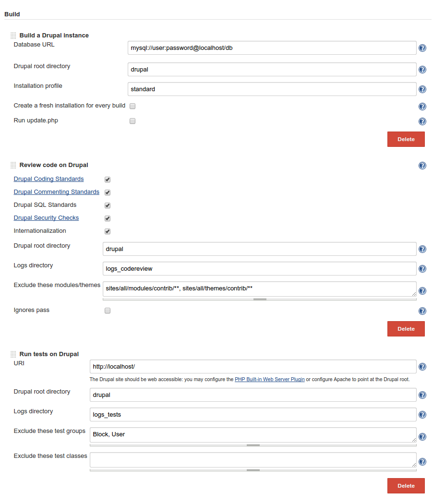
Task: Click the help icon beside the URI field
Action: click(x=422, y=366)
